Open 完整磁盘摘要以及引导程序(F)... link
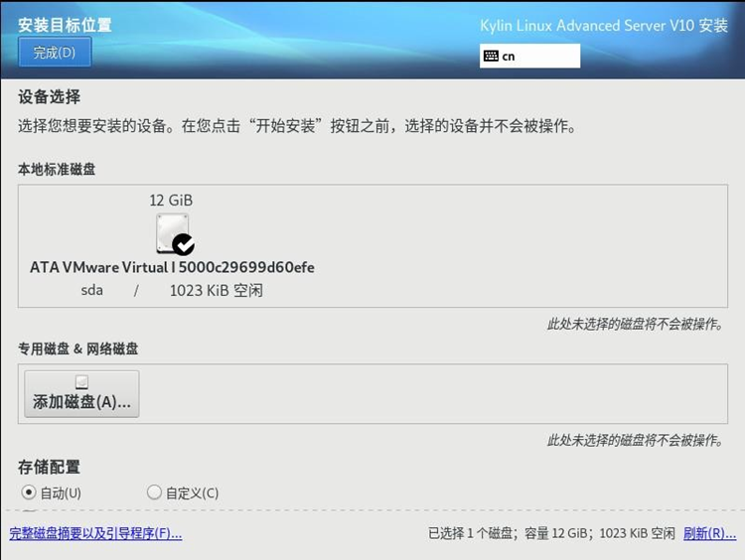Viewport: 745px width, 560px height. pyautogui.click(x=95, y=533)
